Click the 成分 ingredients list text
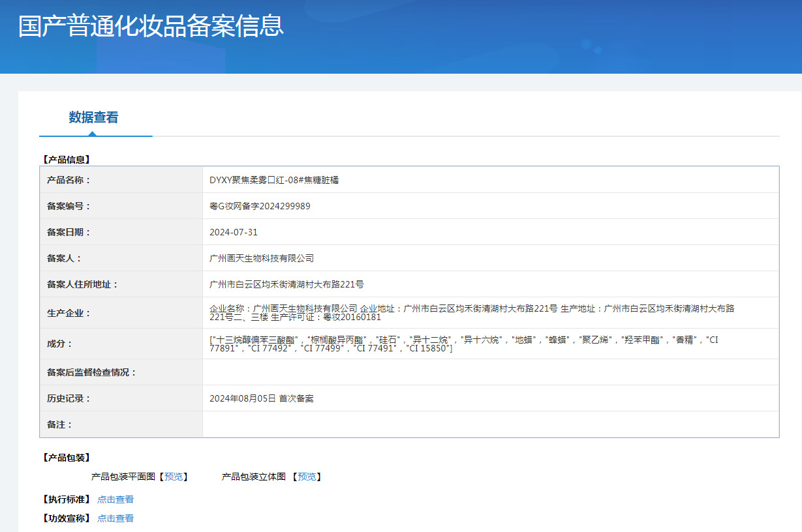The height and width of the screenshot is (532, 802). [x=464, y=344]
